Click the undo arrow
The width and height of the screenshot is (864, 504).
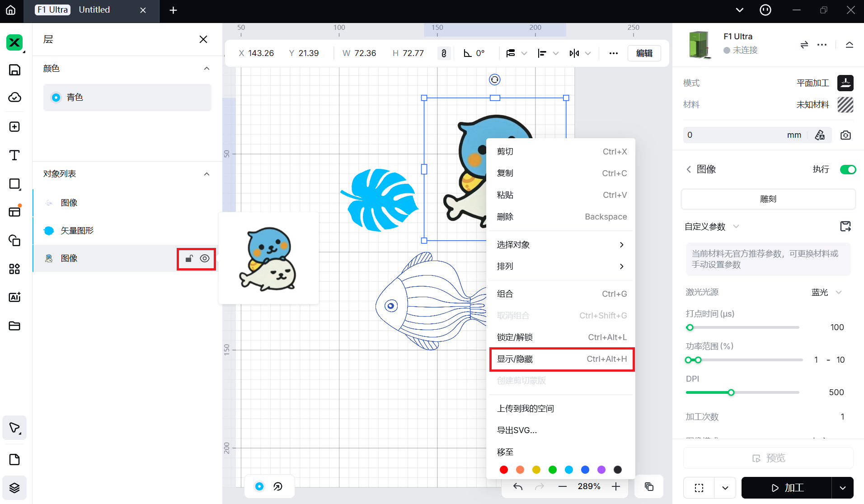pyautogui.click(x=518, y=486)
